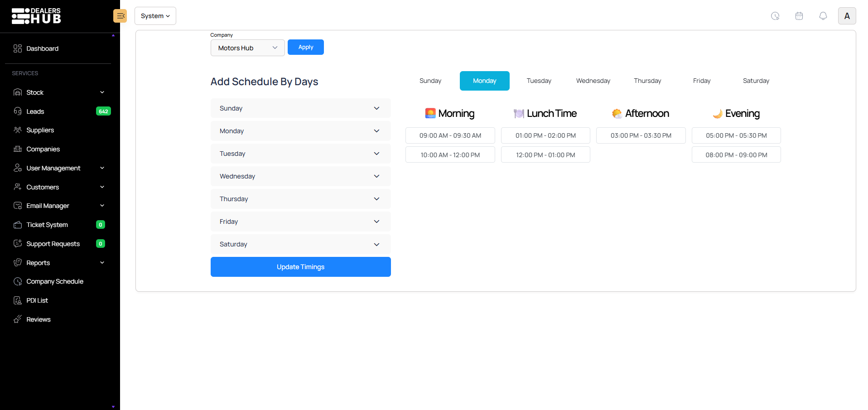The width and height of the screenshot is (868, 410).
Task: Open PDI List from sidebar
Action: pos(37,300)
